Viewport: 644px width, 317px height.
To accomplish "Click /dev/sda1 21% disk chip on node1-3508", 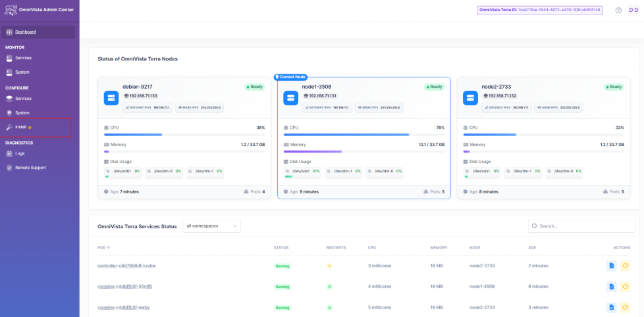I will tap(302, 172).
